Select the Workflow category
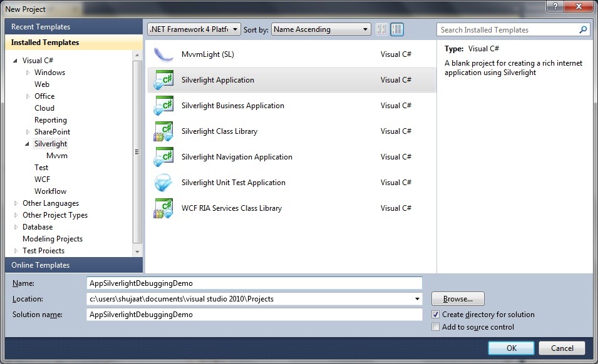 pos(50,191)
